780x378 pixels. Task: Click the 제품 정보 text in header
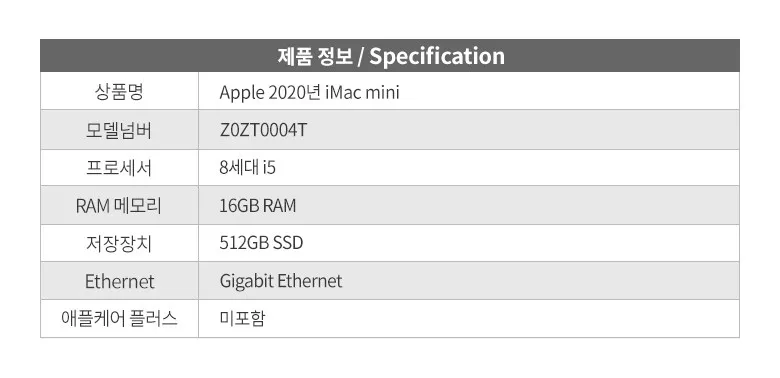coord(314,56)
